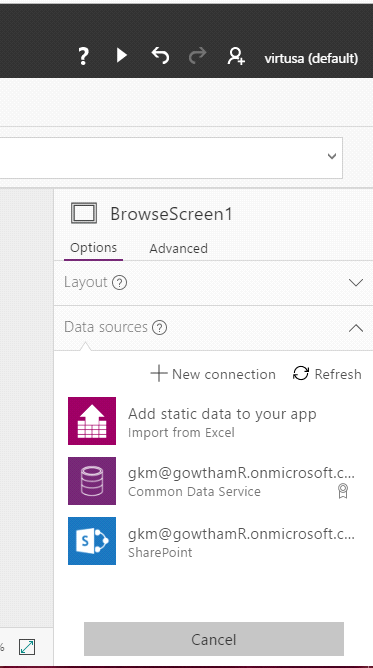The width and height of the screenshot is (373, 668).
Task: Click the BrowseScreen1 name text
Action: (x=171, y=214)
